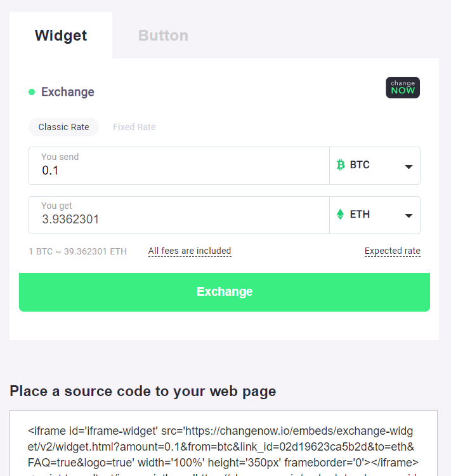Click the green Bitcoin symbol icon
This screenshot has width=451, height=476.
tap(341, 165)
